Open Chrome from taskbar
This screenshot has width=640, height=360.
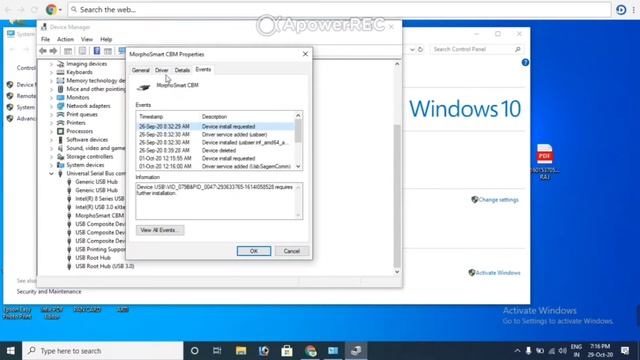[x=310, y=351]
